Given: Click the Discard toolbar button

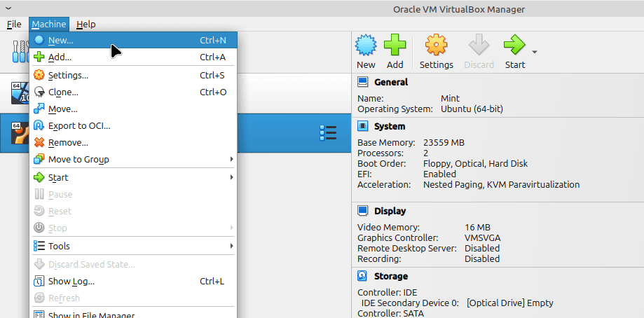Looking at the screenshot, I should pyautogui.click(x=479, y=52).
